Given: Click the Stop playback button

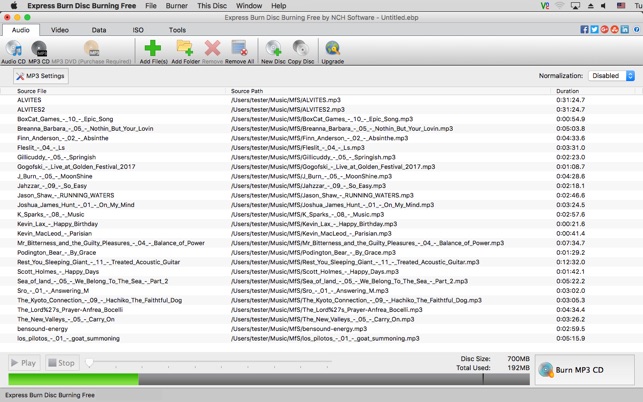Looking at the screenshot, I should (x=62, y=363).
